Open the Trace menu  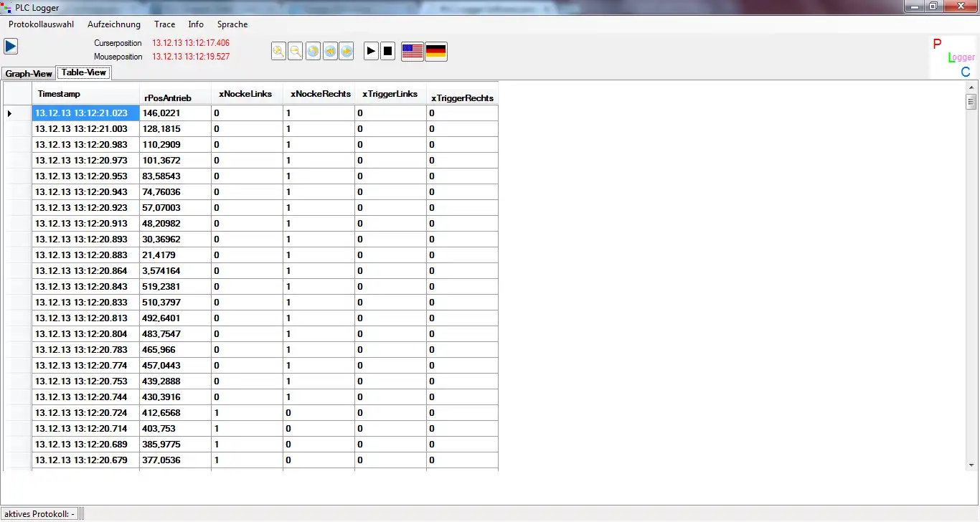pyautogui.click(x=164, y=24)
